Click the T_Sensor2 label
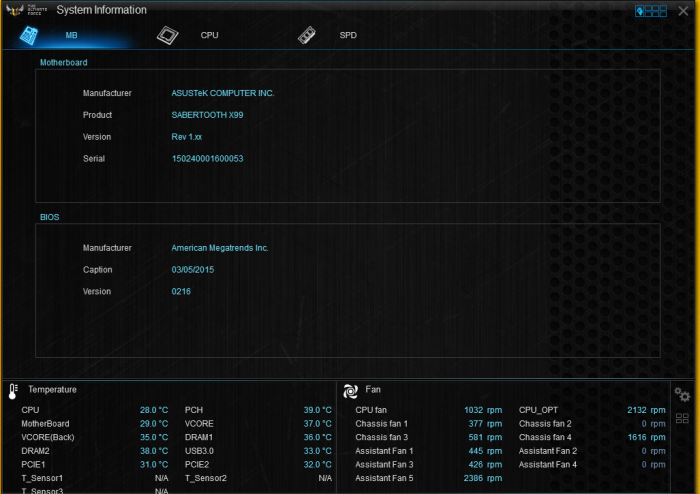The width and height of the screenshot is (700, 494). click(206, 478)
